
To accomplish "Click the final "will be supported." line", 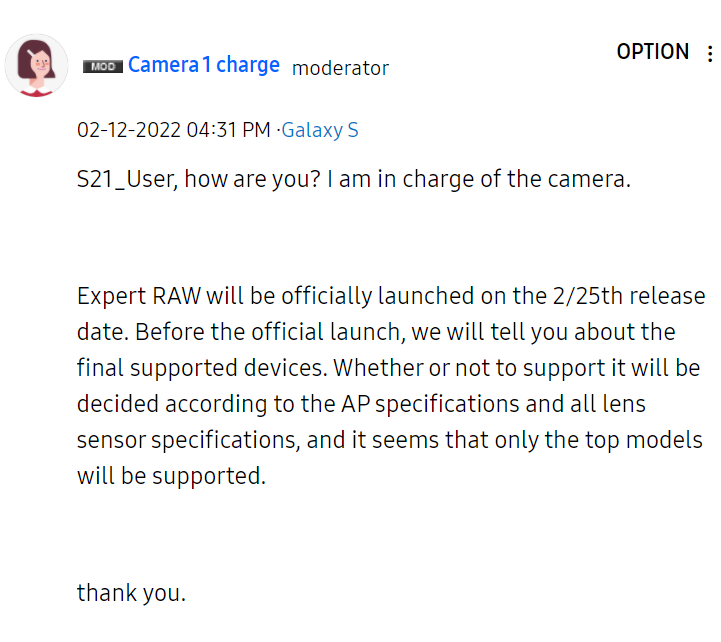I will click(171, 476).
